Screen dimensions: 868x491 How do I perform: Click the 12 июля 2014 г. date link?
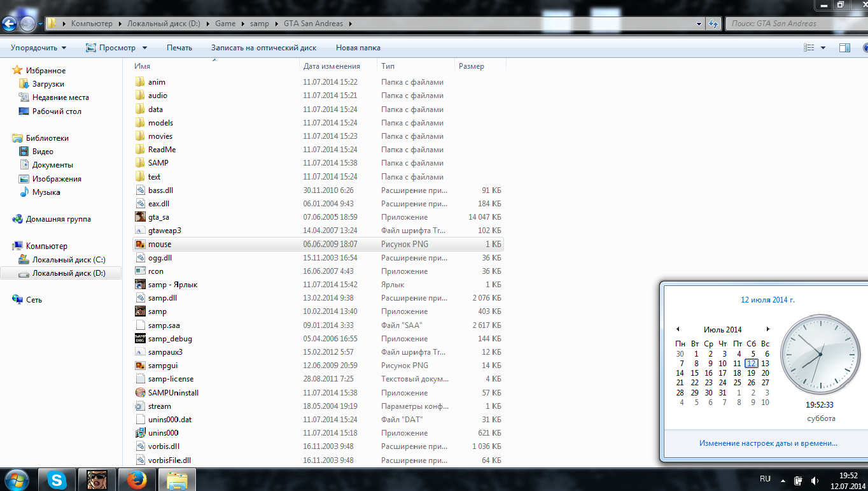[767, 300]
